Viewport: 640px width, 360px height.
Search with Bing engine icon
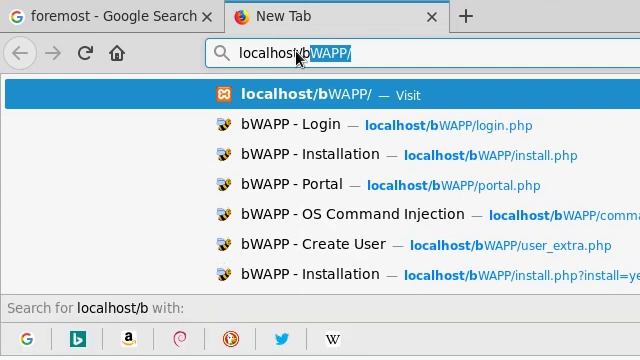tap(78, 339)
